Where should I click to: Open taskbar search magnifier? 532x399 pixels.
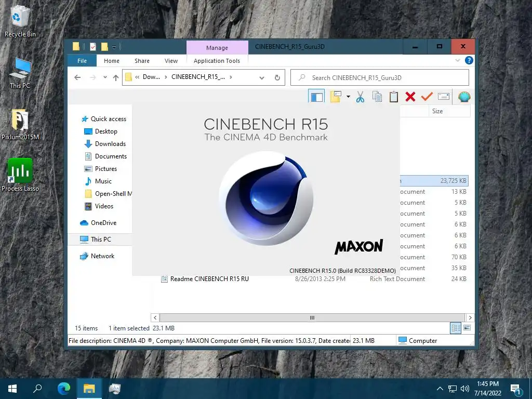(x=37, y=388)
